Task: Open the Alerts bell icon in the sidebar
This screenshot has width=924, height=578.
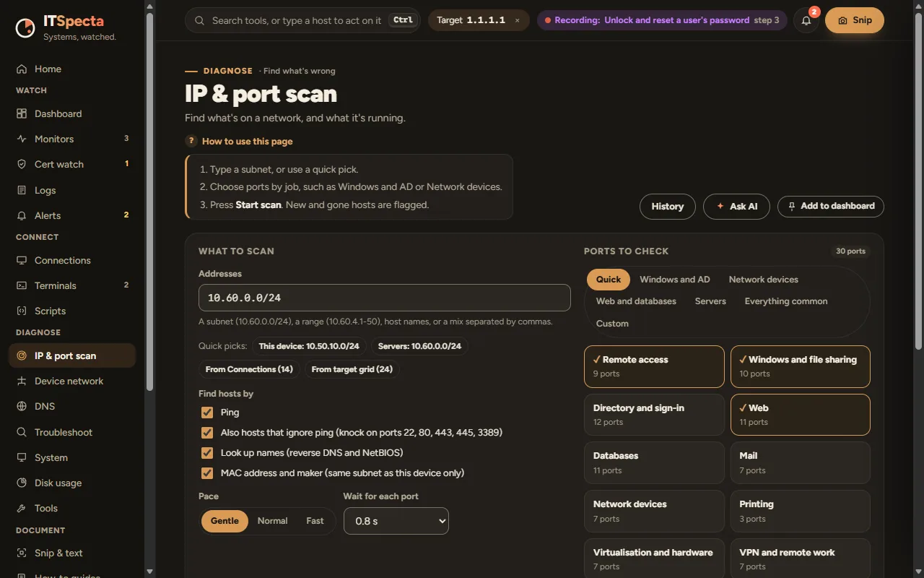Action: (x=22, y=216)
